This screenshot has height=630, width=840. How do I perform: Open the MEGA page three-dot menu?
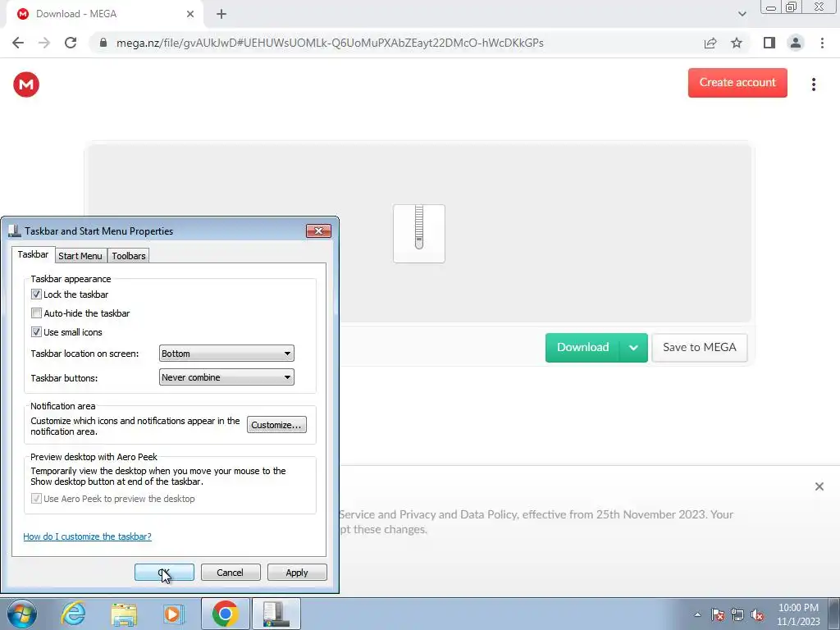coord(813,84)
